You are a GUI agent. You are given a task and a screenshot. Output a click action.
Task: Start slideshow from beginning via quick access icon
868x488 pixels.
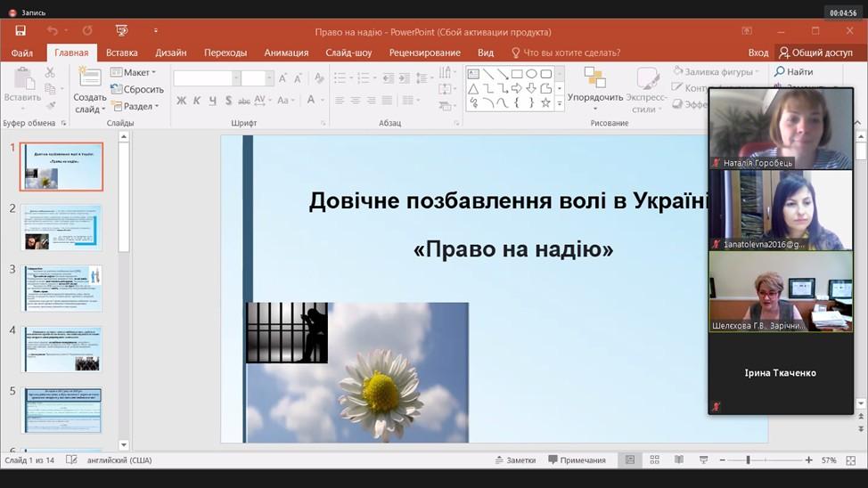[121, 31]
